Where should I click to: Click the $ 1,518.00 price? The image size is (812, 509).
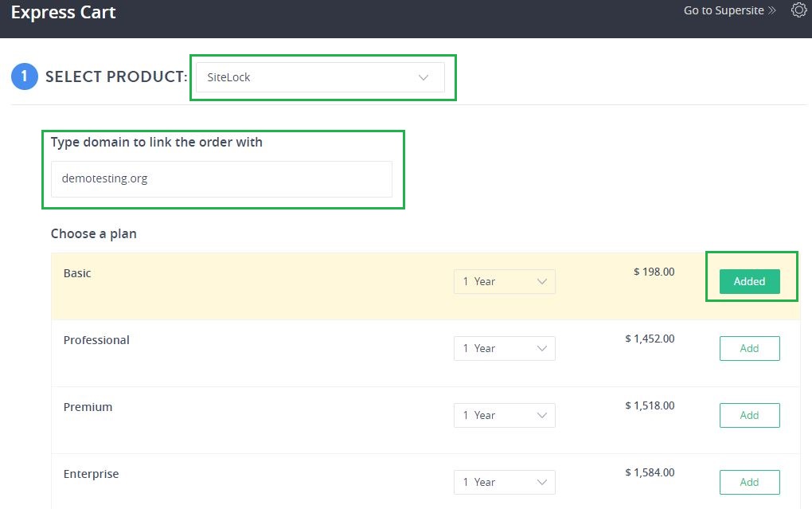pyautogui.click(x=650, y=405)
